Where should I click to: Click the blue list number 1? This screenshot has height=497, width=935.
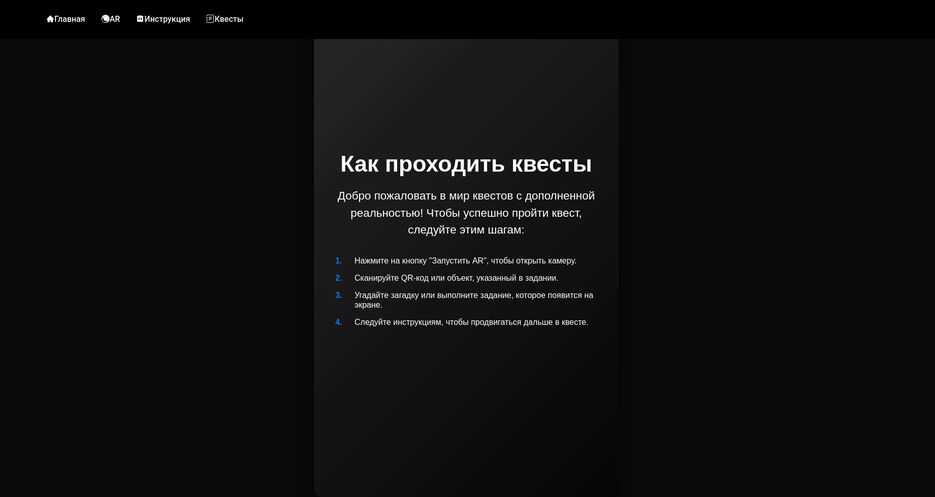click(x=338, y=261)
